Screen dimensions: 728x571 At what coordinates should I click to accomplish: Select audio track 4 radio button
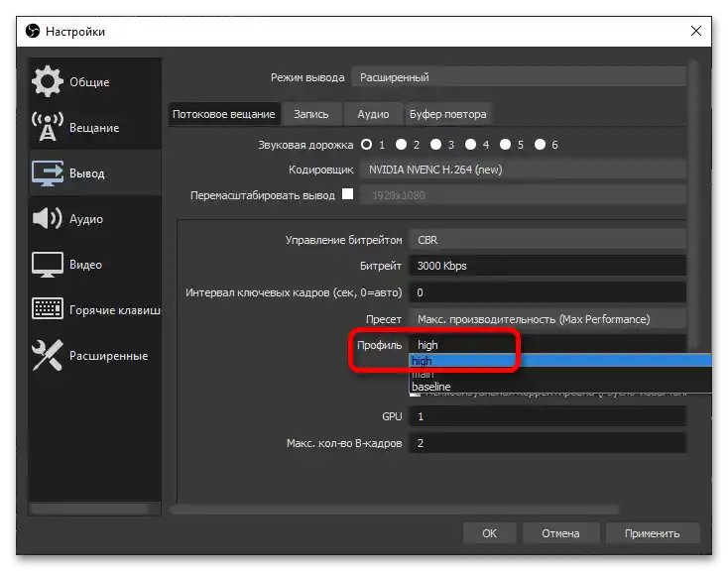pos(470,145)
